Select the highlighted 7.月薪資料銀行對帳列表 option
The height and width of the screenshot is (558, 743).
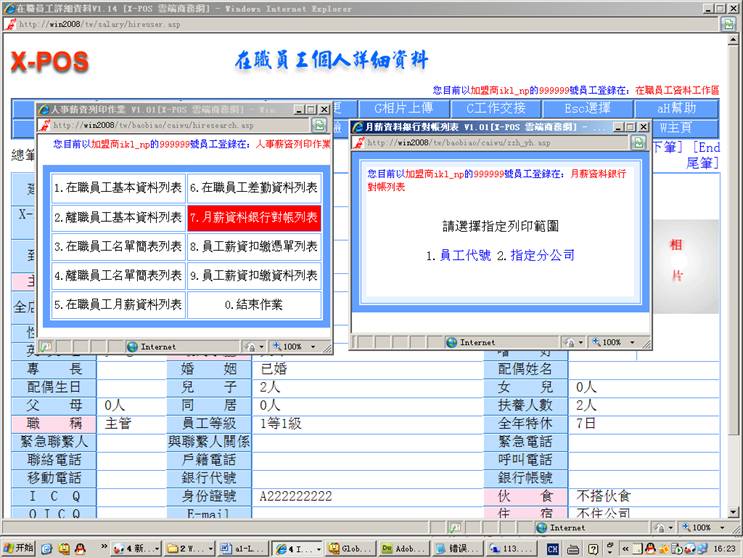254,217
